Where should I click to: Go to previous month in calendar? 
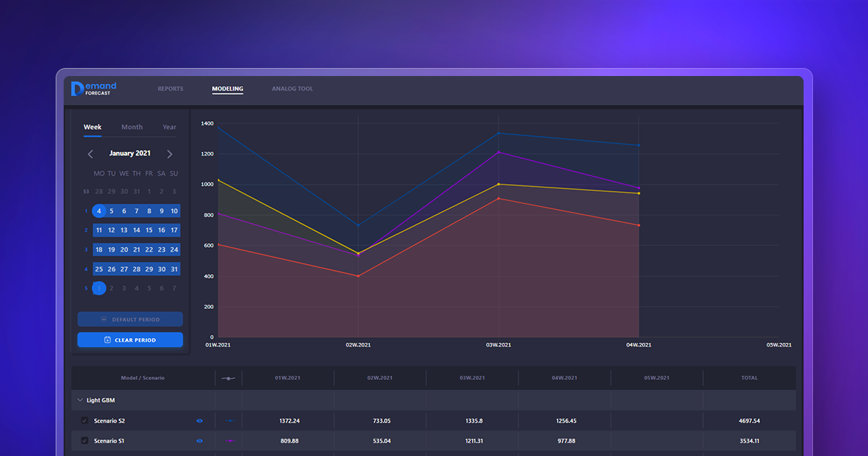click(90, 154)
